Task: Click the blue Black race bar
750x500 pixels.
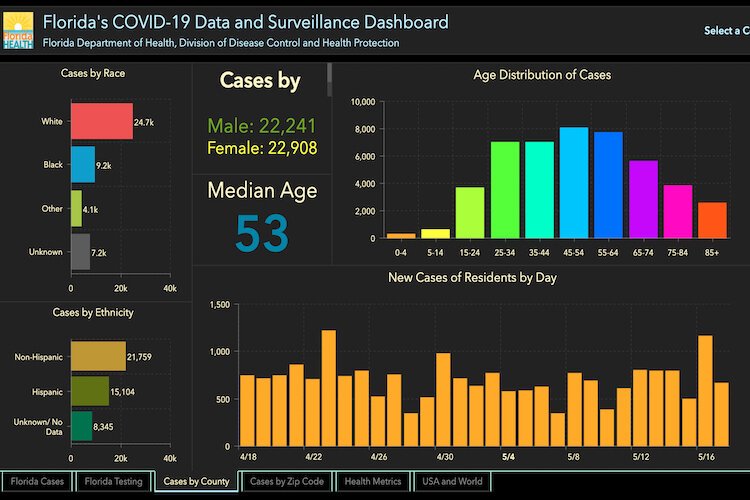Action: [x=82, y=164]
